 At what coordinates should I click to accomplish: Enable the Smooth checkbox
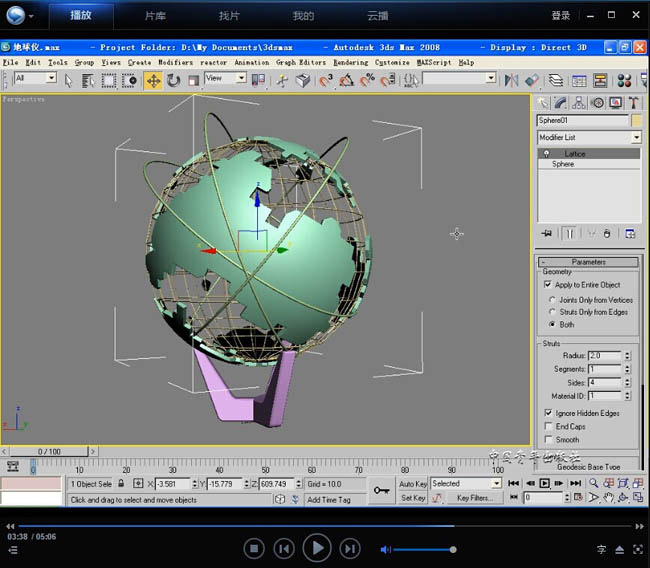548,439
